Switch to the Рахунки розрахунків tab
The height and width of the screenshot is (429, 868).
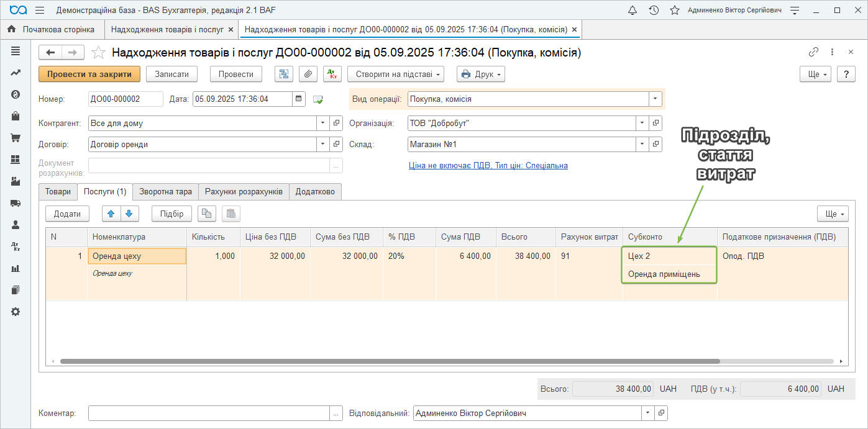(x=244, y=192)
